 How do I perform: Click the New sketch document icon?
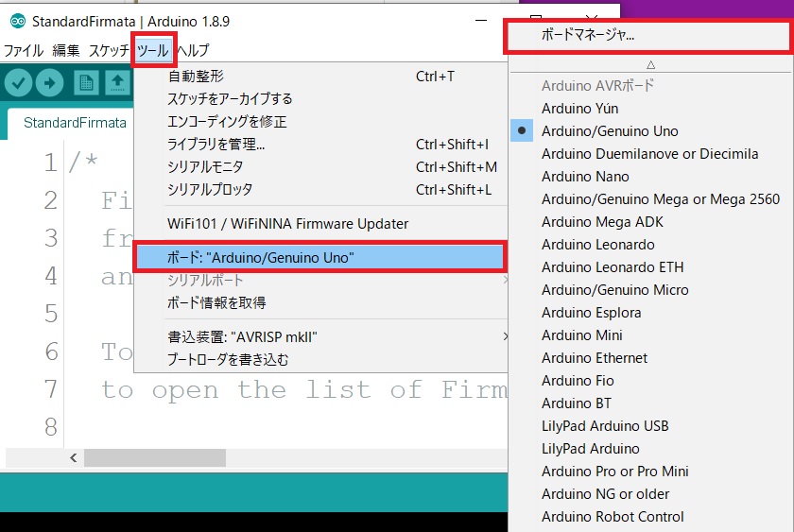[86, 82]
